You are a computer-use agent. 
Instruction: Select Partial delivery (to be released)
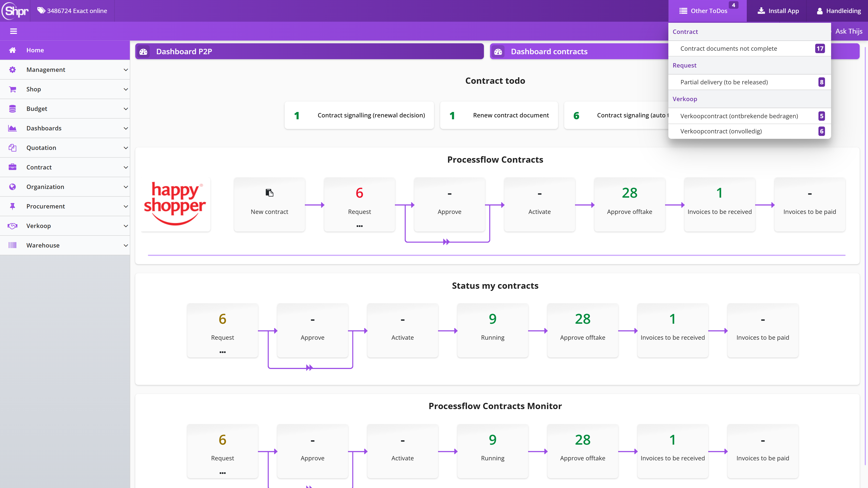[749, 82]
